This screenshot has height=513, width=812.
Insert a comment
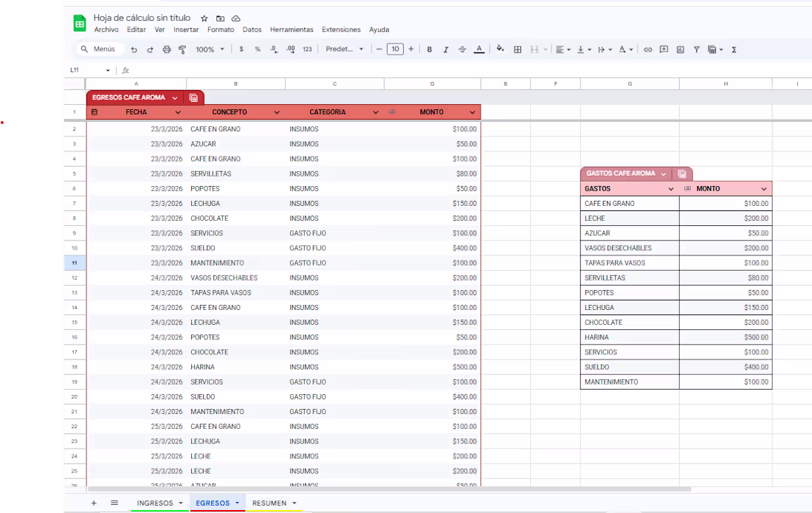tap(664, 49)
